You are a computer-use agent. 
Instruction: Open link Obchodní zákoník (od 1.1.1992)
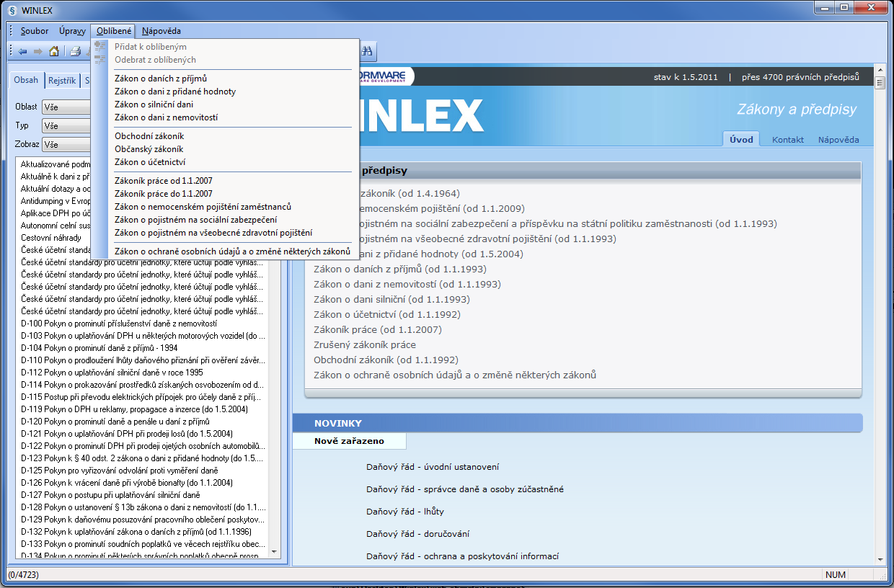(386, 360)
